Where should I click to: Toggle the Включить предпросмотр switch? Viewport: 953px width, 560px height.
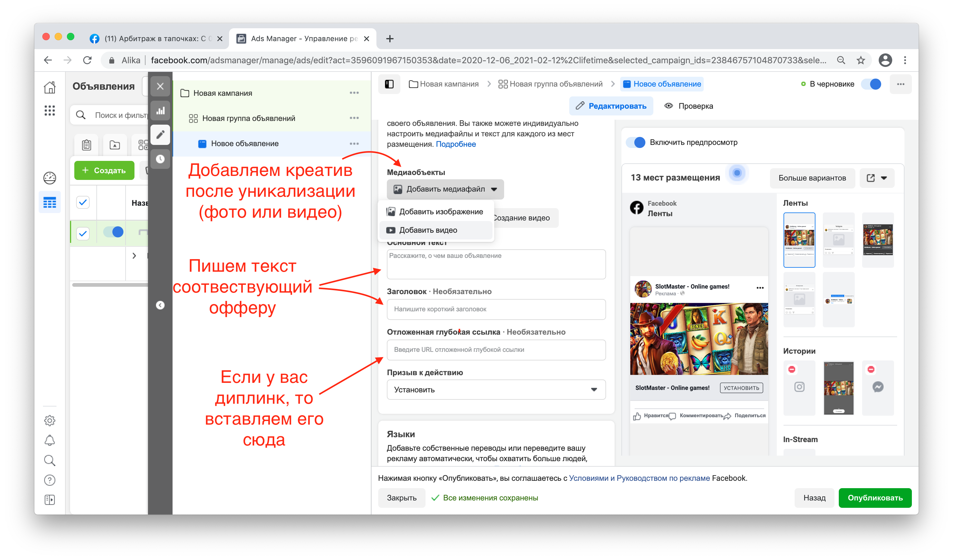tap(635, 142)
